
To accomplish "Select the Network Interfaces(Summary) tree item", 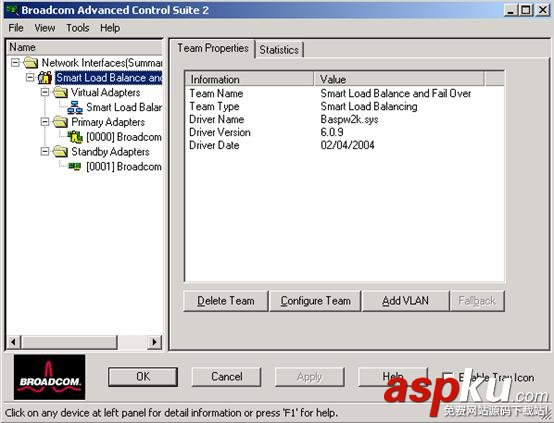I will click(x=102, y=63).
